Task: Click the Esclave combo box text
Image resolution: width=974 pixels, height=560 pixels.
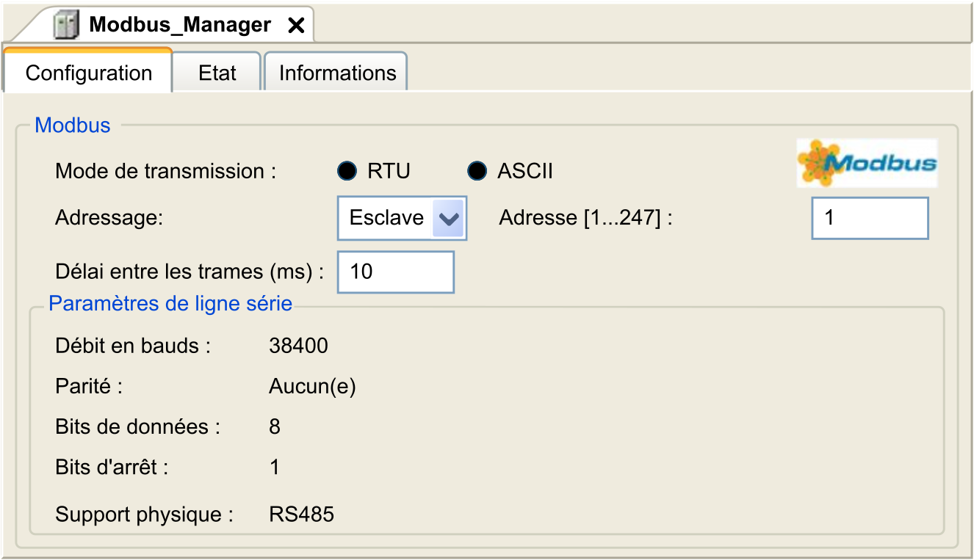Action: [386, 218]
